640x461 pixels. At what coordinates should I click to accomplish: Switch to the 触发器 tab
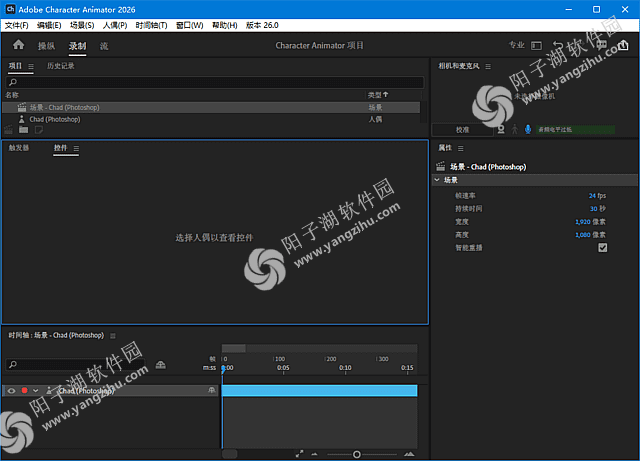point(19,148)
